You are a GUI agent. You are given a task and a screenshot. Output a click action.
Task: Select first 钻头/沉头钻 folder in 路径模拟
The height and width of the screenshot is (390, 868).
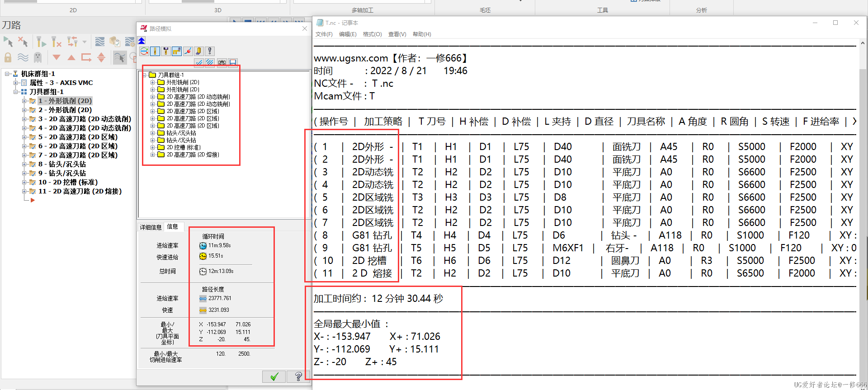(181, 133)
